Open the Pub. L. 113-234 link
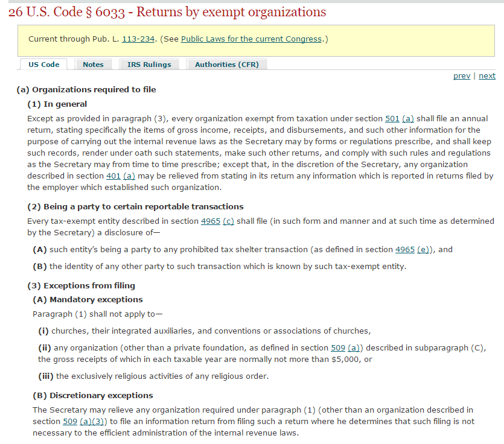Viewport: 504px width, 444px height. (x=138, y=39)
